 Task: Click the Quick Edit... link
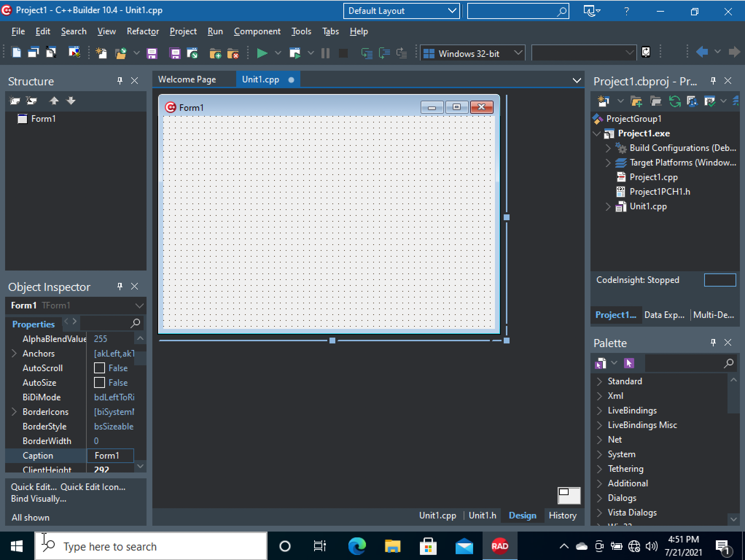tap(35, 487)
